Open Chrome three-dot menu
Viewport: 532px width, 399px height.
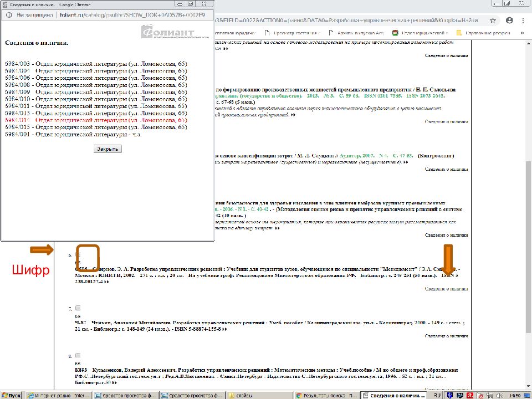(523, 20)
